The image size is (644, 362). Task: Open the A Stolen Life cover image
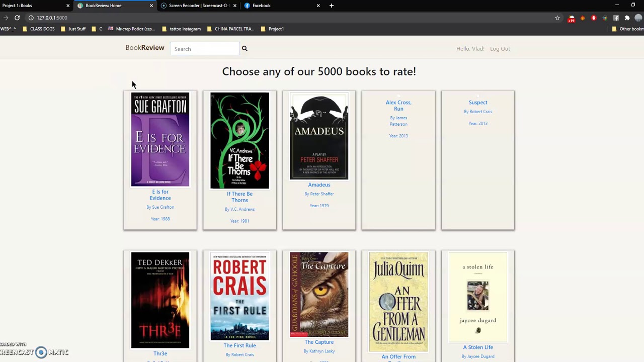pos(478,297)
